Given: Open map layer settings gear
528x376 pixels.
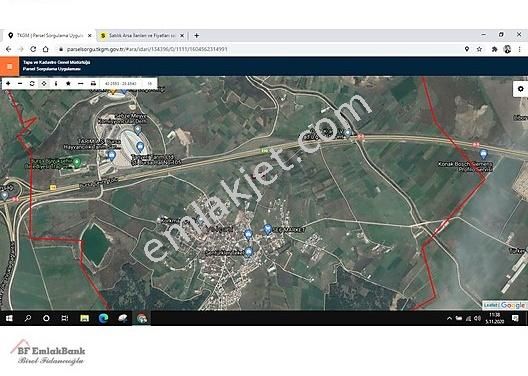Looking at the screenshot, I should (520, 89).
